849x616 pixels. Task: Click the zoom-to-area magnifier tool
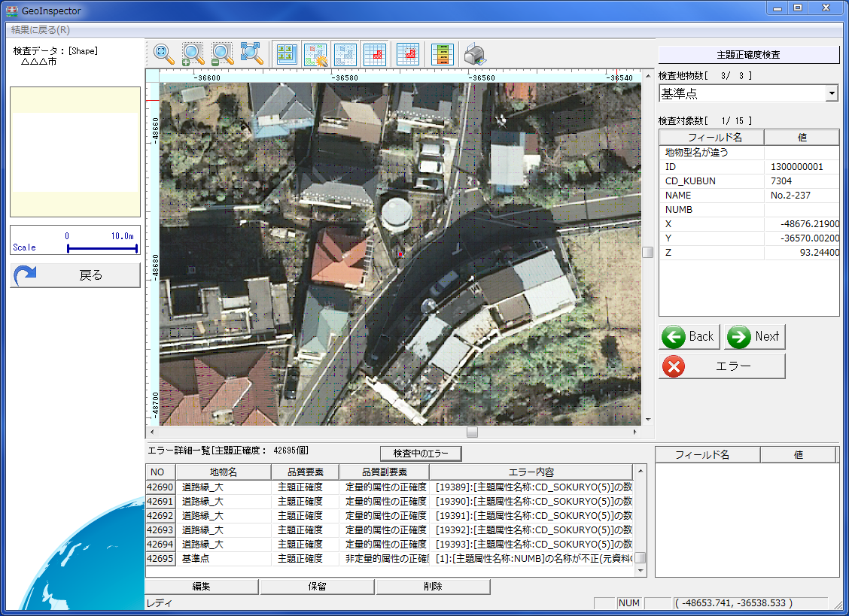(x=163, y=54)
